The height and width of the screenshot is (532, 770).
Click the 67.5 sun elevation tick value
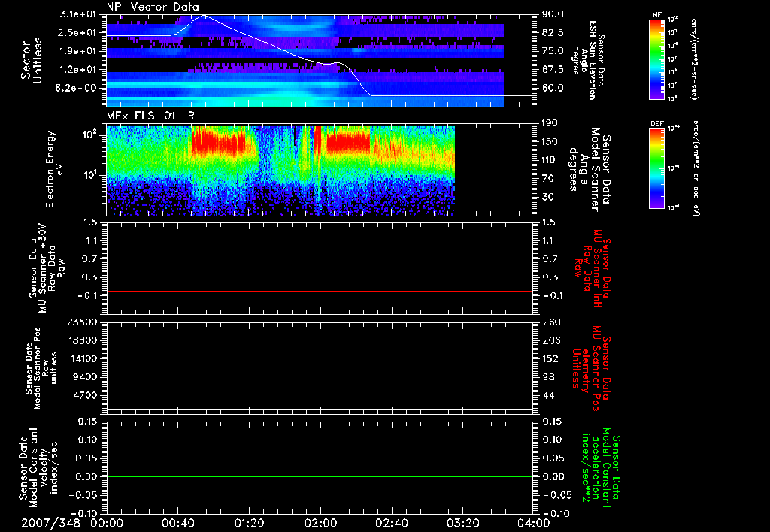pos(553,70)
